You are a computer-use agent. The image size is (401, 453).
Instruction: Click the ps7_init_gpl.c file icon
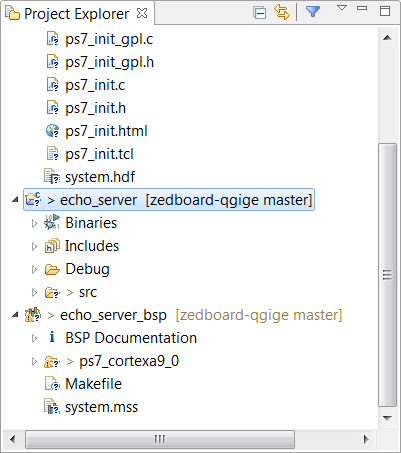[53, 39]
